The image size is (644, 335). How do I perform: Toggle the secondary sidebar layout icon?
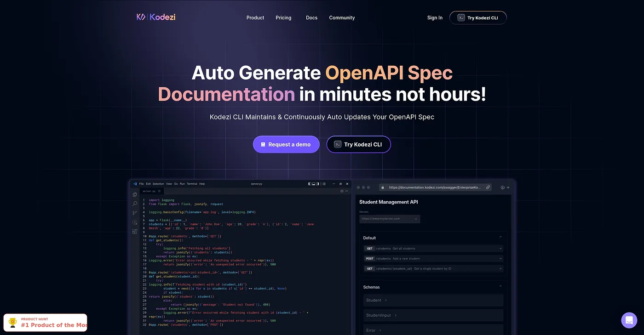click(x=318, y=184)
